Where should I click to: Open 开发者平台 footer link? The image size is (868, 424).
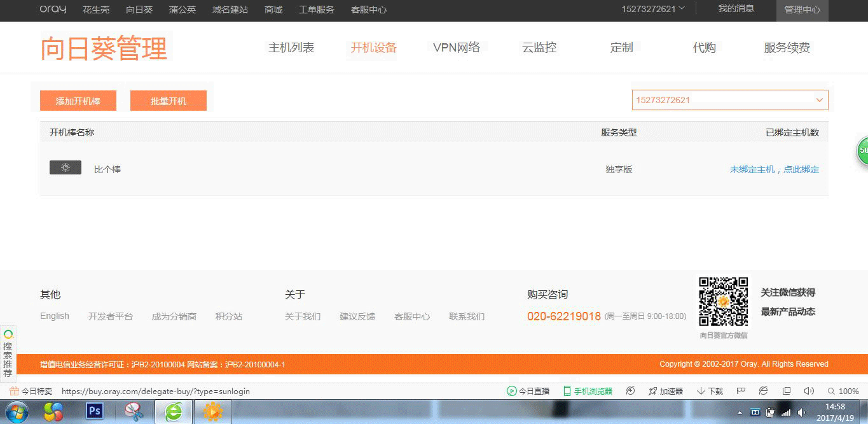pyautogui.click(x=111, y=316)
